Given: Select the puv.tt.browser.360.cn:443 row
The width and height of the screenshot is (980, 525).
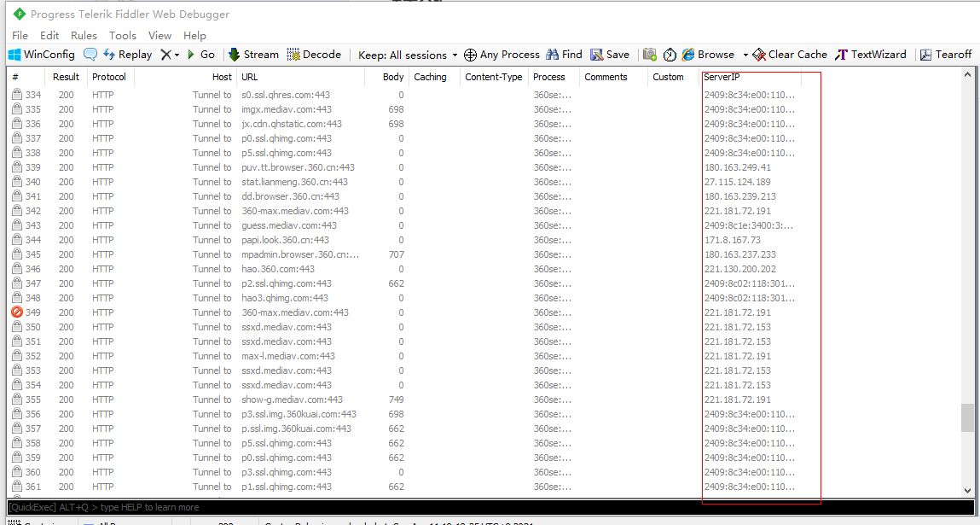Looking at the screenshot, I should [403, 167].
